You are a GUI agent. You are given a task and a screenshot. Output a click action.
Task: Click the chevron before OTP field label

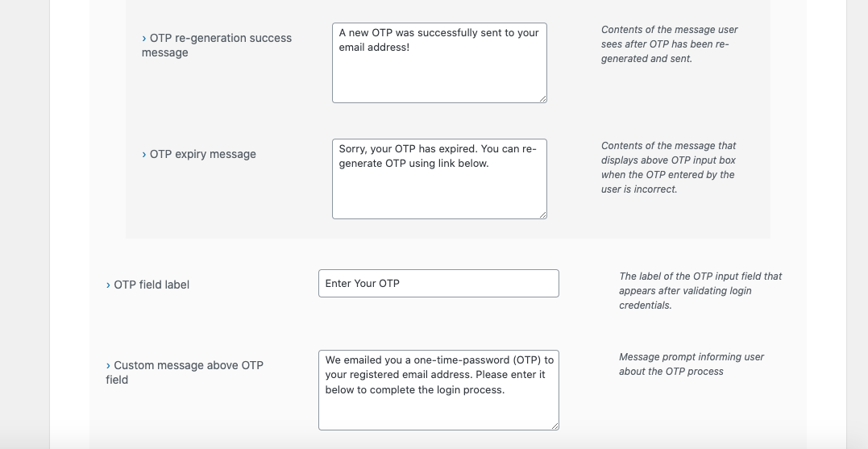(x=108, y=285)
